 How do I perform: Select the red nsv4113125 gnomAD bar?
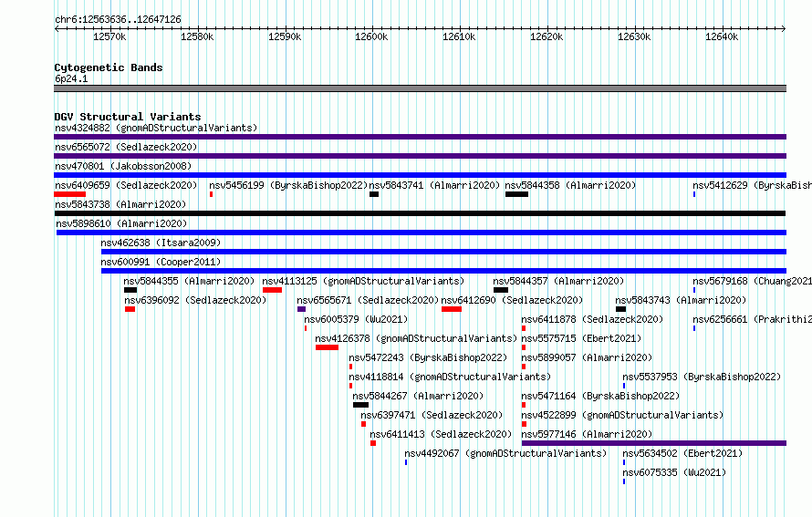click(273, 290)
